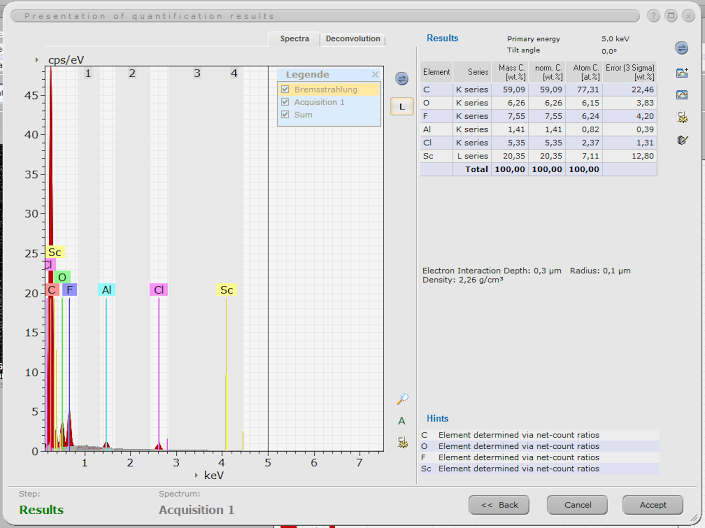Select the Spectra tab

(294, 39)
